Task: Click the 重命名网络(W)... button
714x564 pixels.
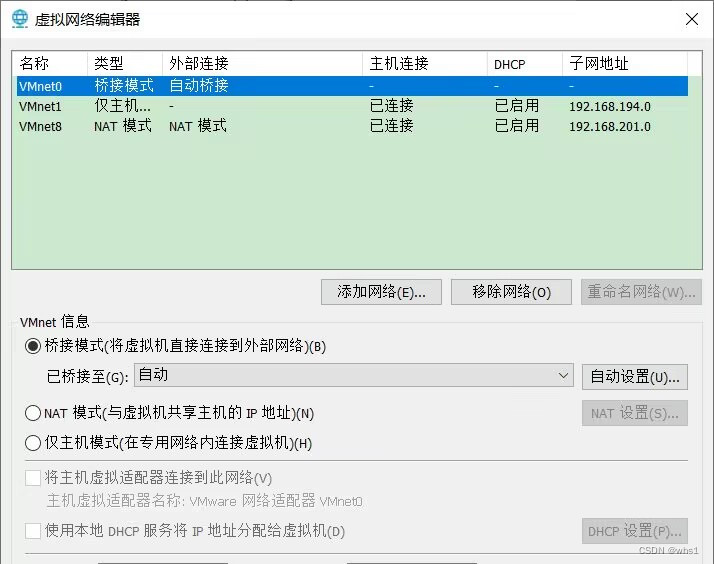Action: [x=641, y=292]
